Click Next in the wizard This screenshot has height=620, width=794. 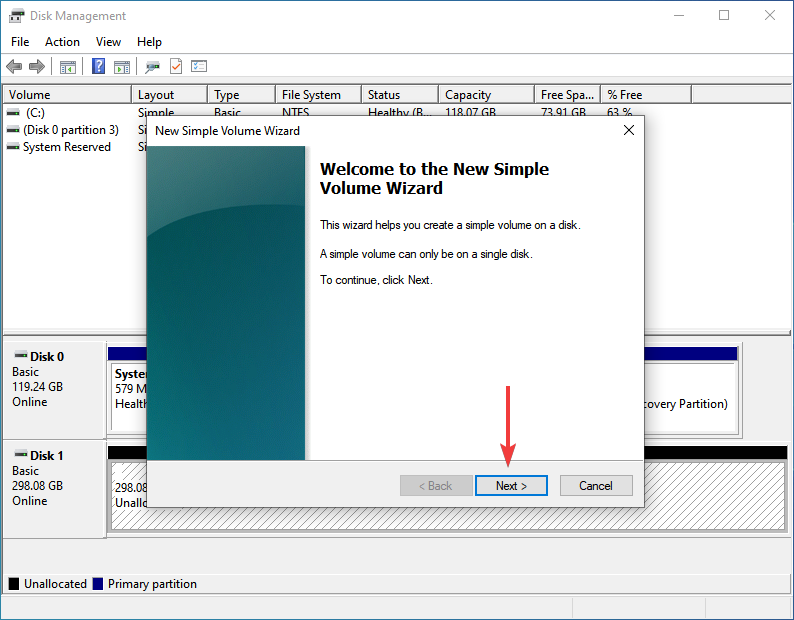pos(511,486)
